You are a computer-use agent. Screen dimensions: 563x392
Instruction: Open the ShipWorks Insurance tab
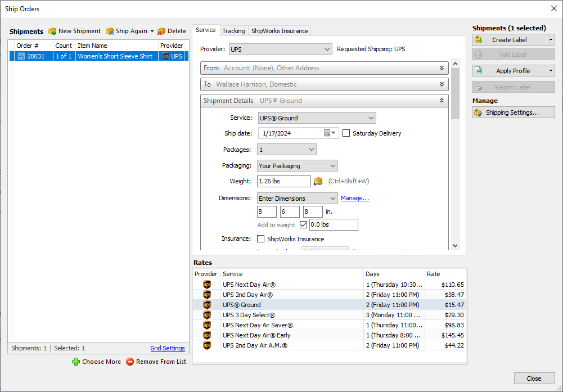tap(280, 31)
